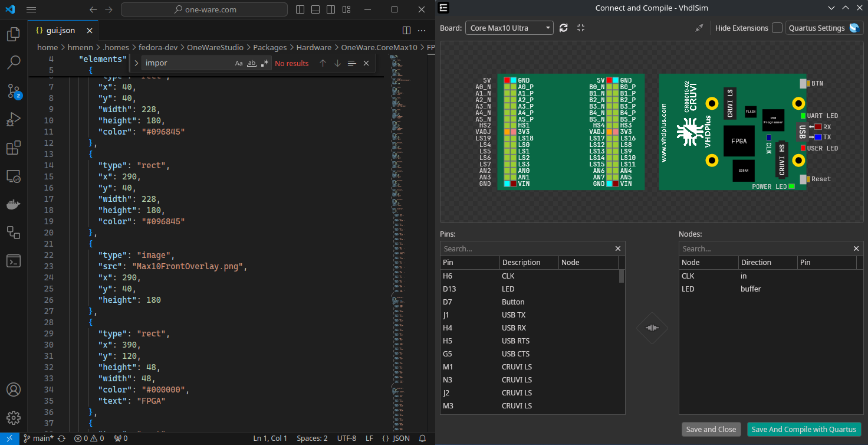Open the Board selection dropdown
868x445 pixels.
coord(509,28)
